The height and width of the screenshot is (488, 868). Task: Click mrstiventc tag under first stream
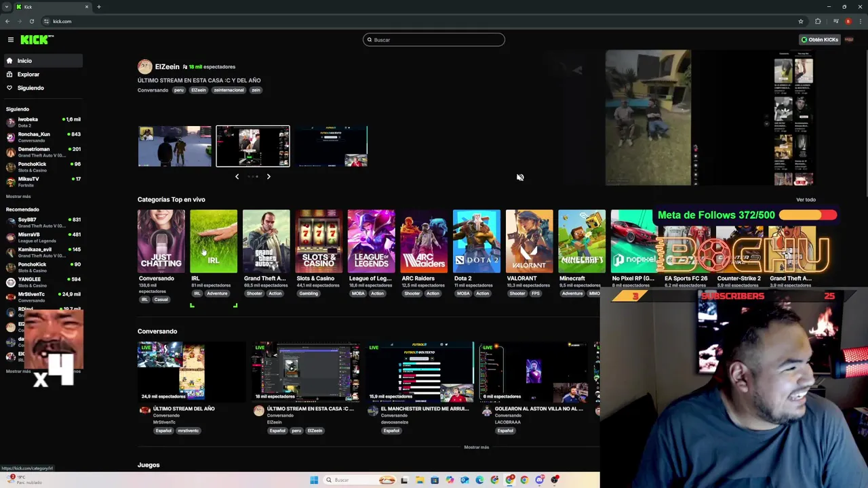tap(189, 430)
